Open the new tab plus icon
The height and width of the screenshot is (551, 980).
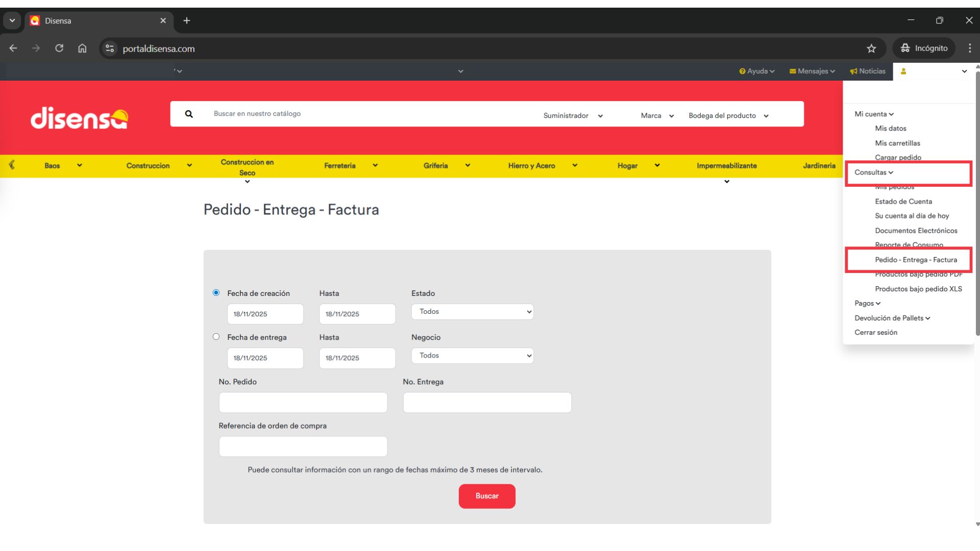(187, 21)
